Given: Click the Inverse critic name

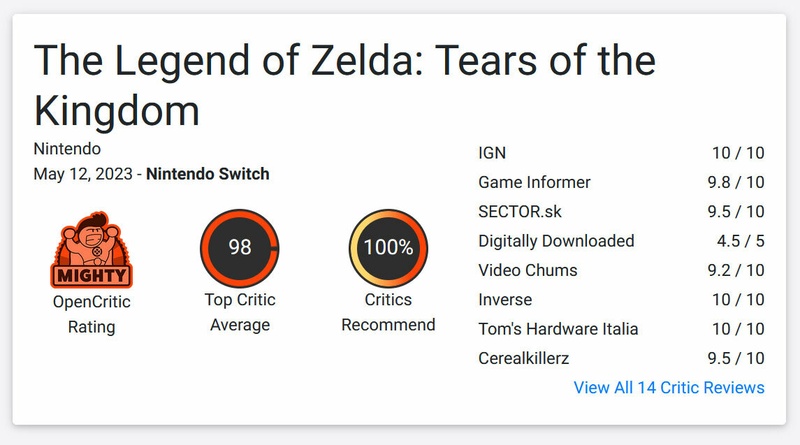Looking at the screenshot, I should tap(505, 299).
